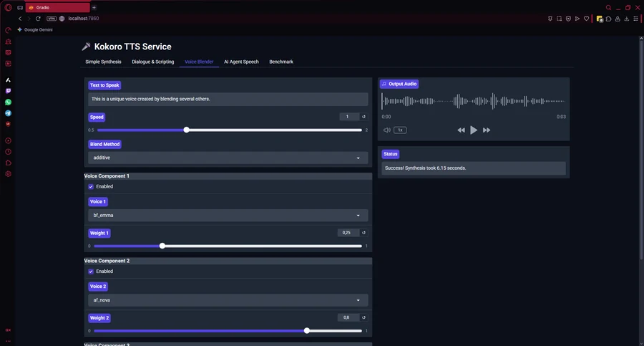The image size is (644, 346).
Task: Mute the output audio volume icon
Action: (x=386, y=130)
